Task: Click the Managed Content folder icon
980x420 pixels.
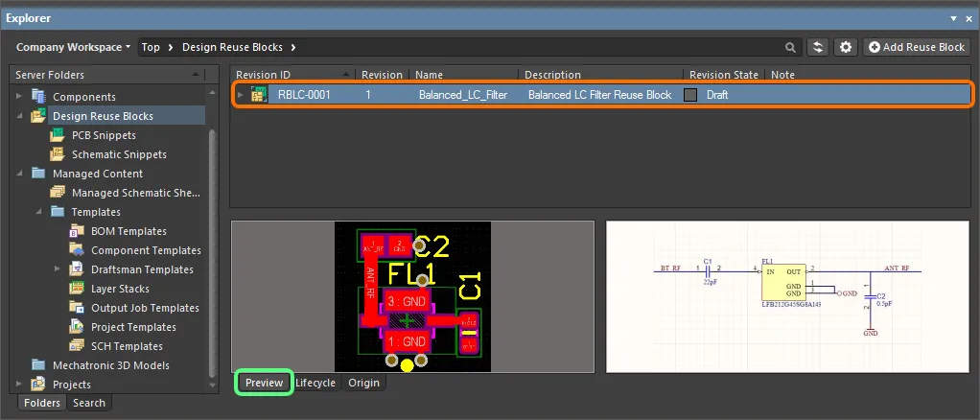Action: point(38,174)
